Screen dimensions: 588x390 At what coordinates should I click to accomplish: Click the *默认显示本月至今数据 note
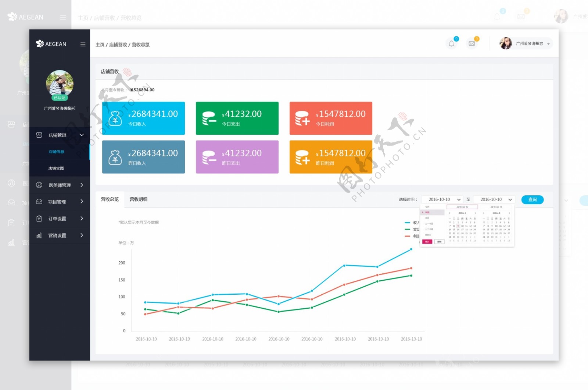(139, 222)
